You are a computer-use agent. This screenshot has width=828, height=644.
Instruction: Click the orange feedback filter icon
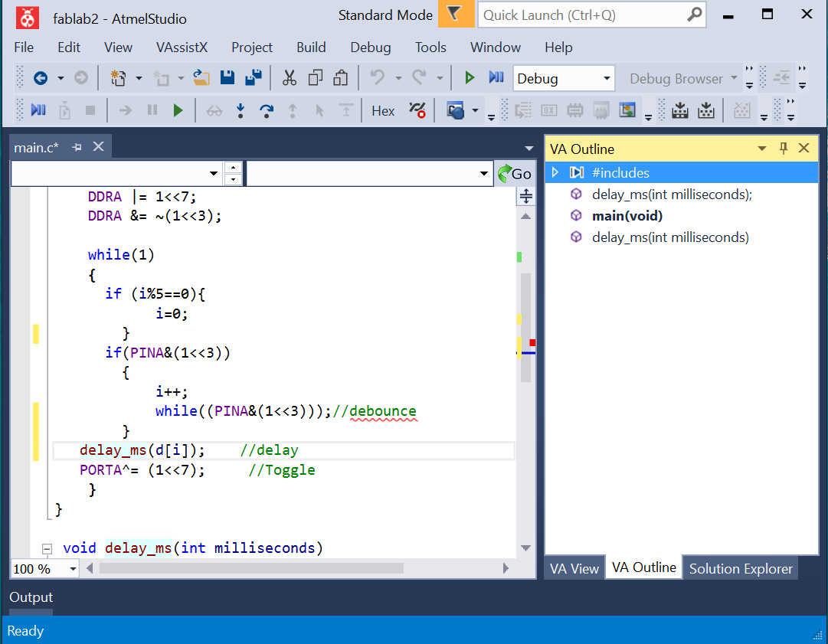pyautogui.click(x=456, y=14)
